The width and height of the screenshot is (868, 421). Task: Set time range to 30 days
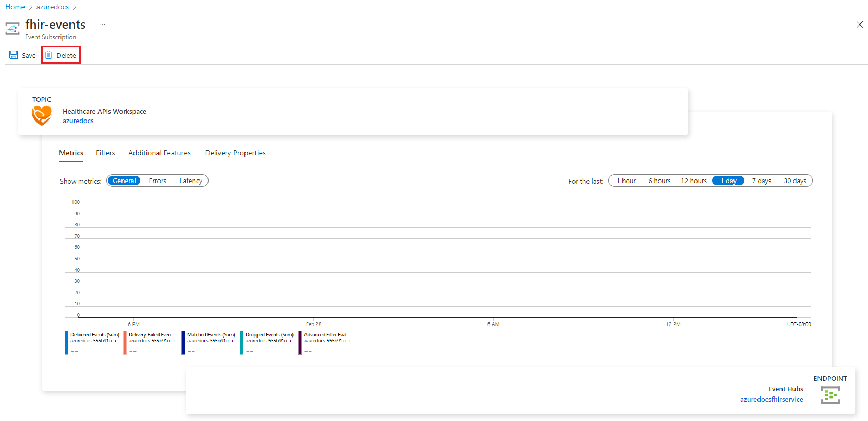point(795,181)
